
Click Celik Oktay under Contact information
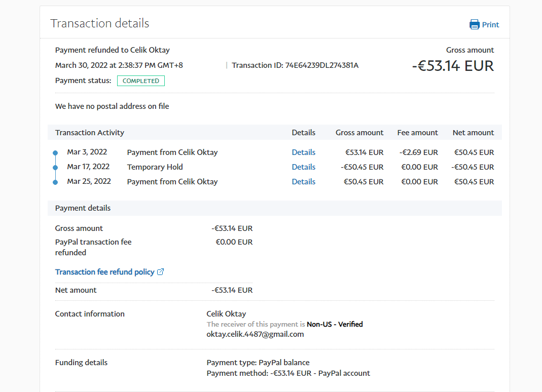226,314
